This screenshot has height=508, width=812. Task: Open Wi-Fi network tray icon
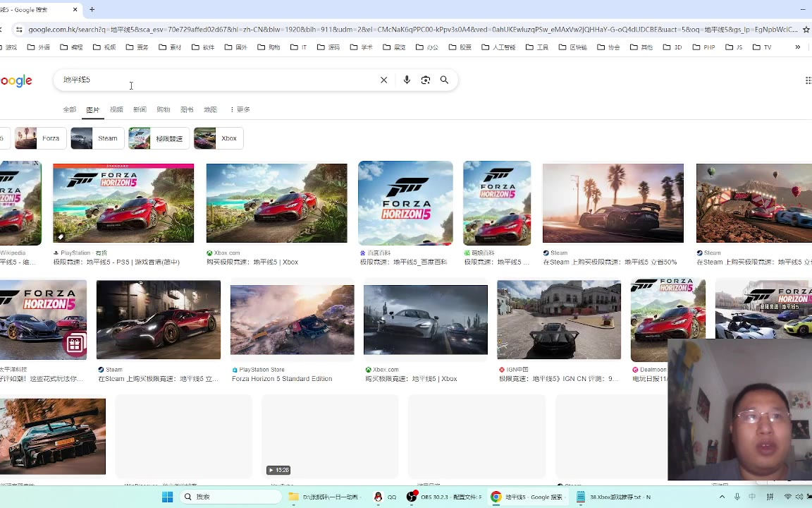coord(787,497)
